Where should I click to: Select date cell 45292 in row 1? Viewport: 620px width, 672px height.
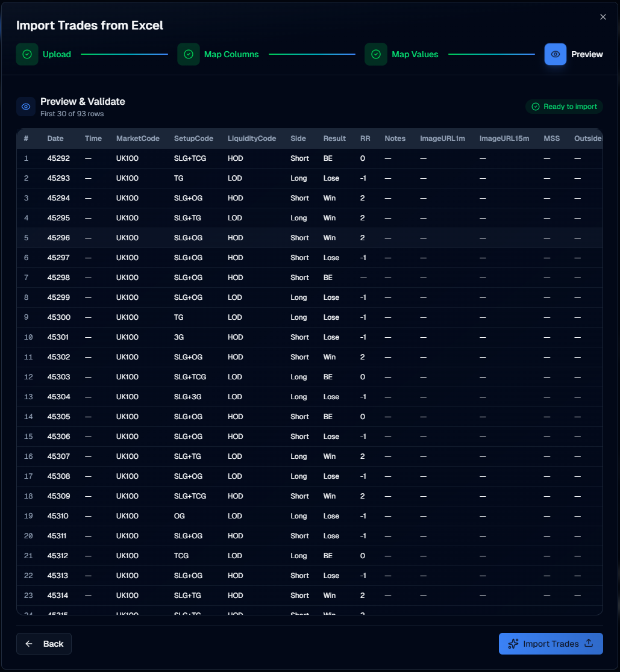pyautogui.click(x=58, y=158)
